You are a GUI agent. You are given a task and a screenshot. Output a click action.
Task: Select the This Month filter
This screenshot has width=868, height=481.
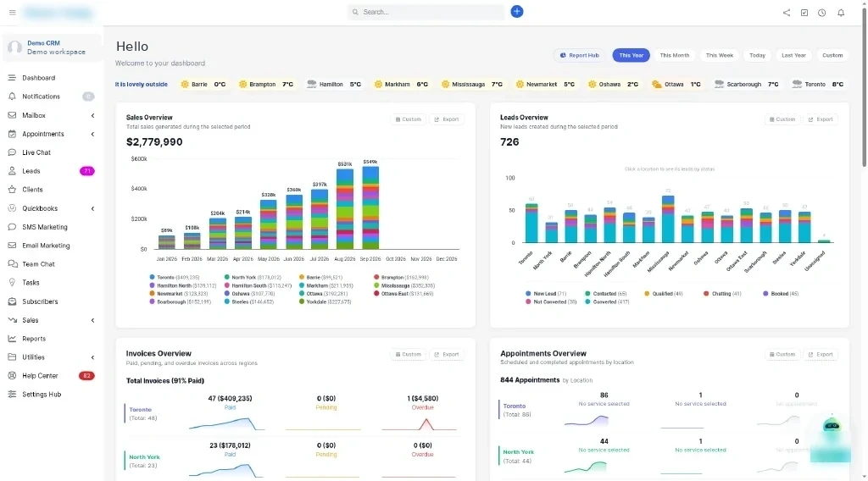pyautogui.click(x=674, y=55)
